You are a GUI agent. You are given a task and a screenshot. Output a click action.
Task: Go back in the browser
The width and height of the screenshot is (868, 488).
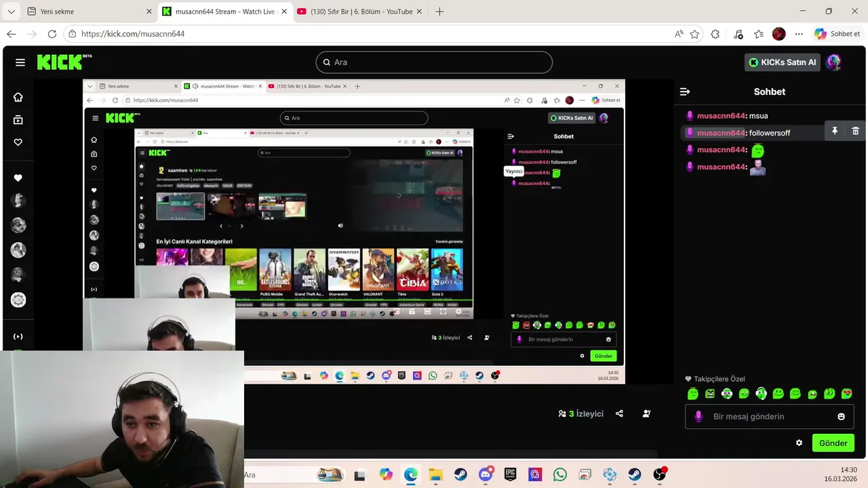12,34
